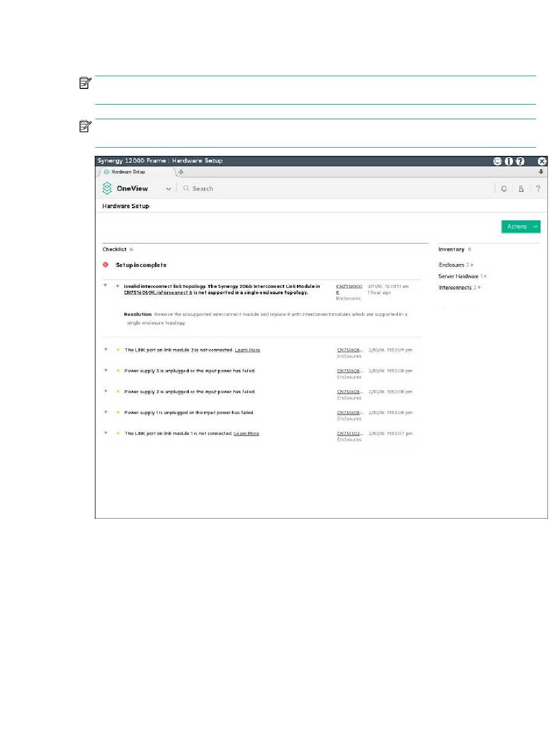Click the Checklist heading
This screenshot has height=756, width=552.
[x=114, y=249]
